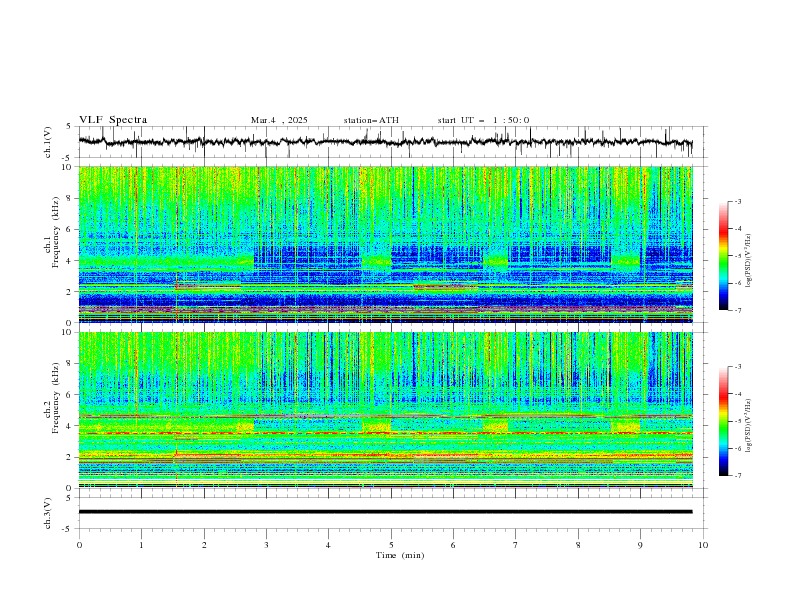The width and height of the screenshot is (792, 612).
Task: Click the "-7" label on ch.2 color bar
Action: click(737, 476)
